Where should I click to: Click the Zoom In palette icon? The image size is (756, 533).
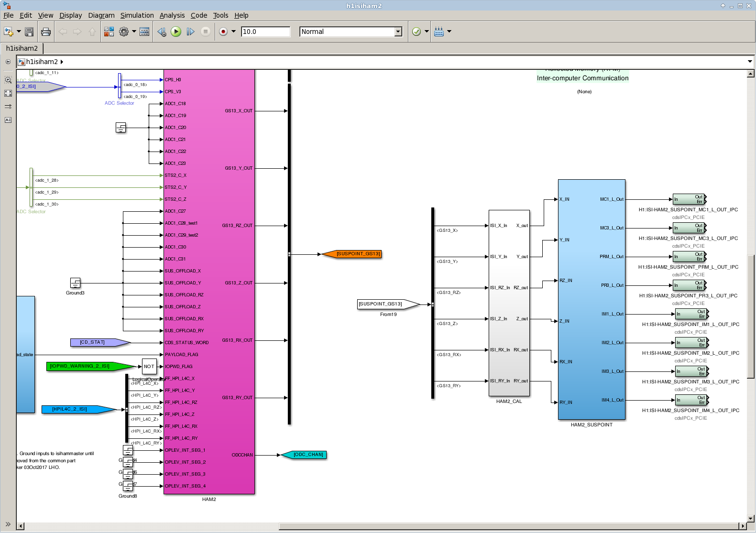coord(8,80)
